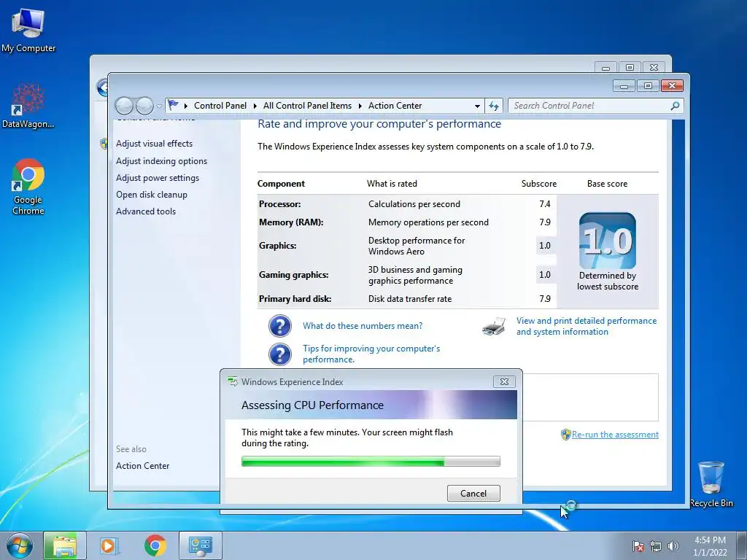
Task: Click the Primary hard disk row label
Action: click(295, 298)
